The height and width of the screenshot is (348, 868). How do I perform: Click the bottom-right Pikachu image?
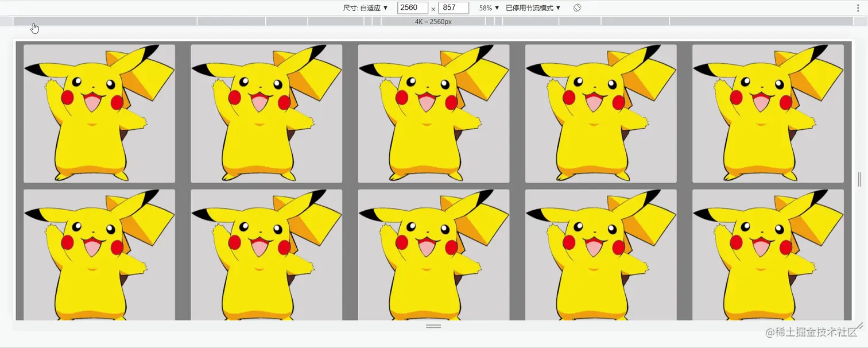[x=768, y=256]
